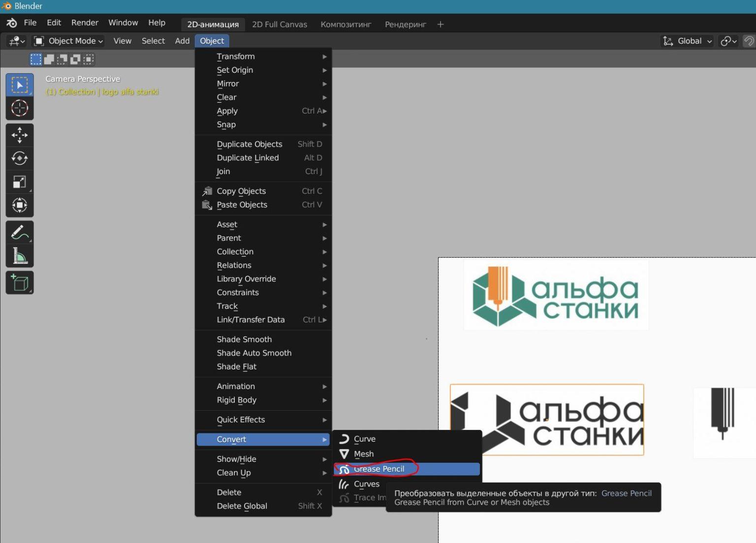Viewport: 756px width, 543px height.
Task: Choose Delete Global
Action: pyautogui.click(x=263, y=506)
